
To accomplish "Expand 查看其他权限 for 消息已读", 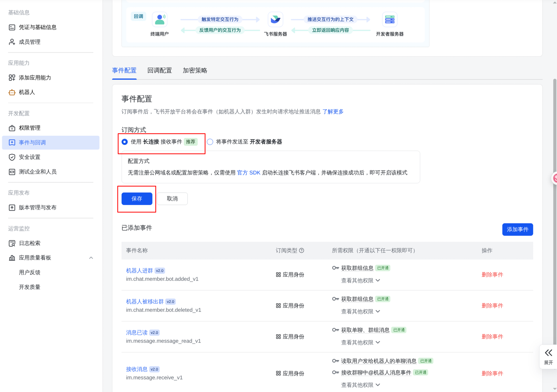I will (x=361, y=342).
